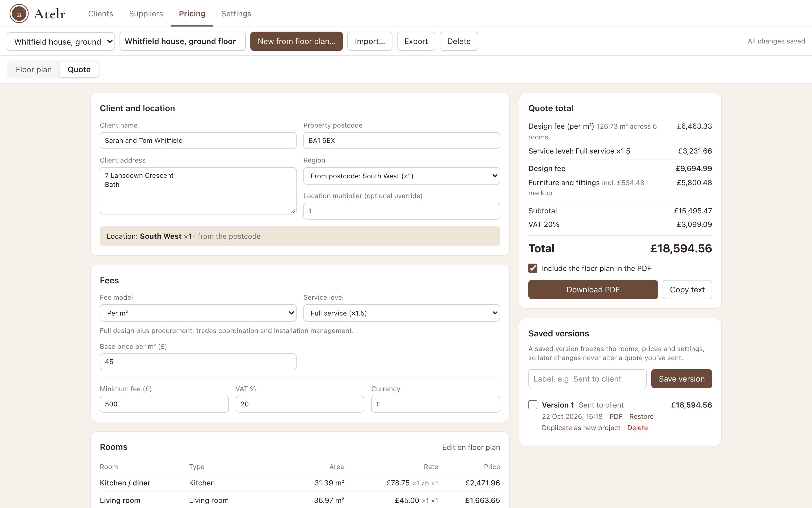Screen dimensions: 812x508
Task: Click the Kitchen / diner room row name
Action: point(125,483)
